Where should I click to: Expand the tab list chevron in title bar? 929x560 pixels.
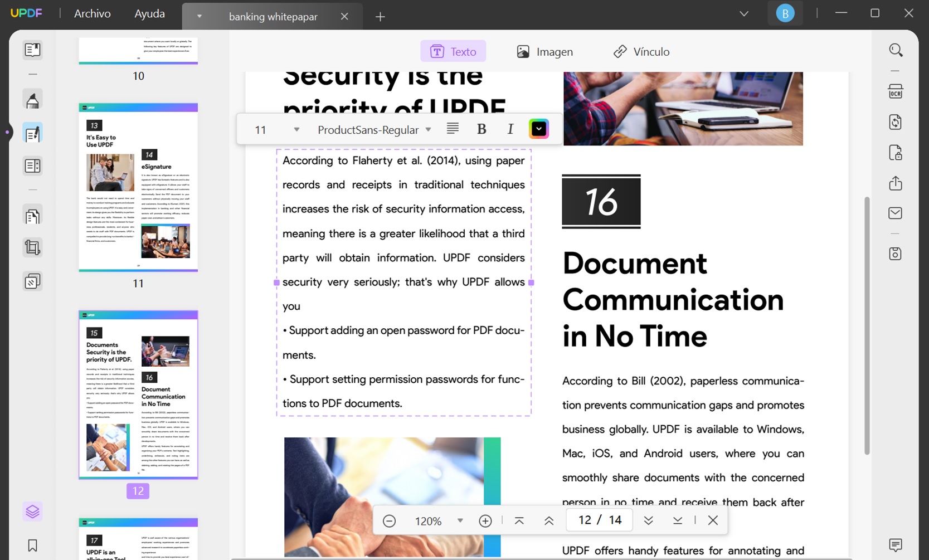tap(744, 13)
